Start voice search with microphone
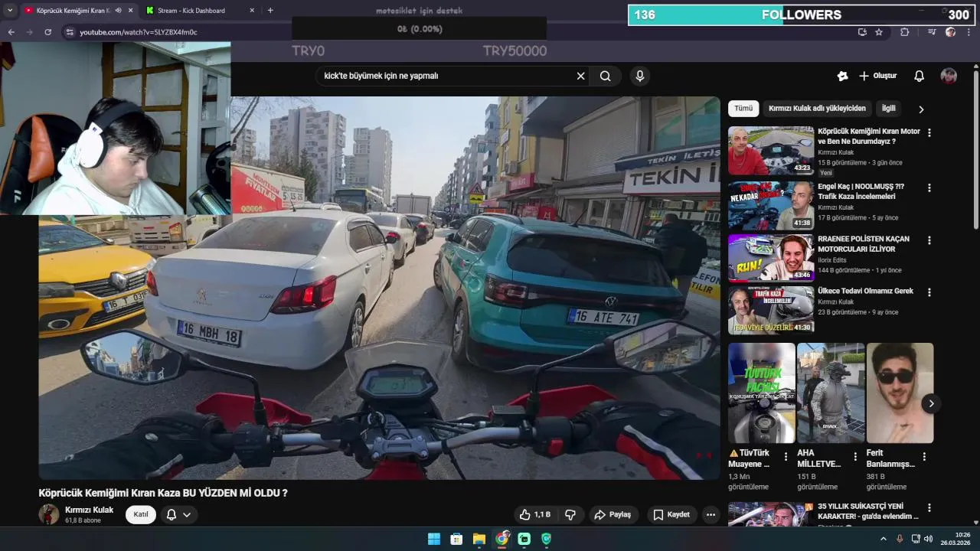The width and height of the screenshot is (980, 551). [x=639, y=76]
